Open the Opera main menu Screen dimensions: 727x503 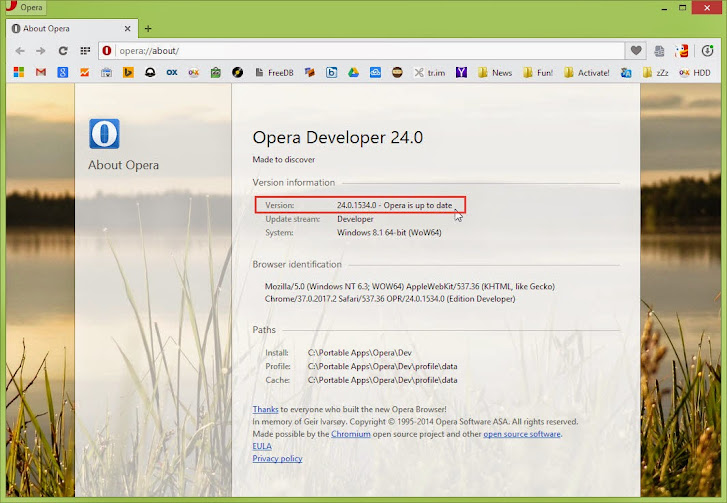(x=25, y=7)
